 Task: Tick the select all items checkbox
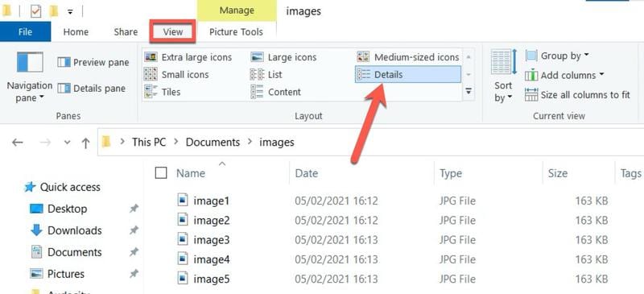(x=161, y=173)
